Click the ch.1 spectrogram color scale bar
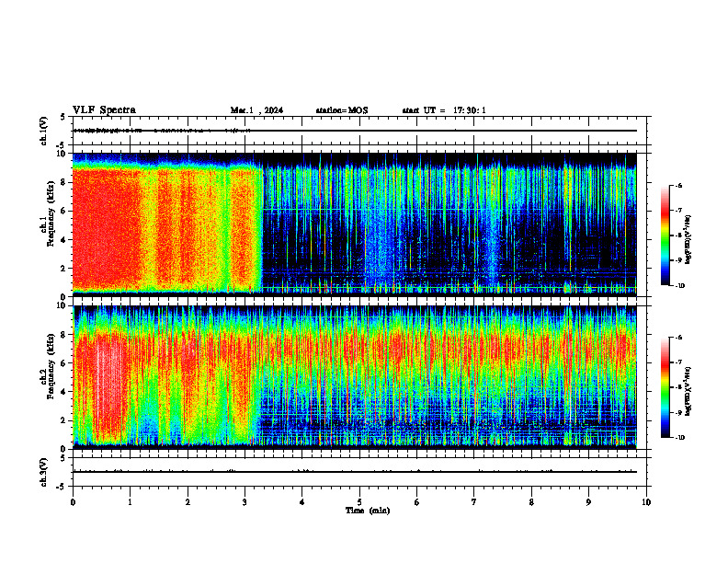The image size is (728, 563). [665, 236]
